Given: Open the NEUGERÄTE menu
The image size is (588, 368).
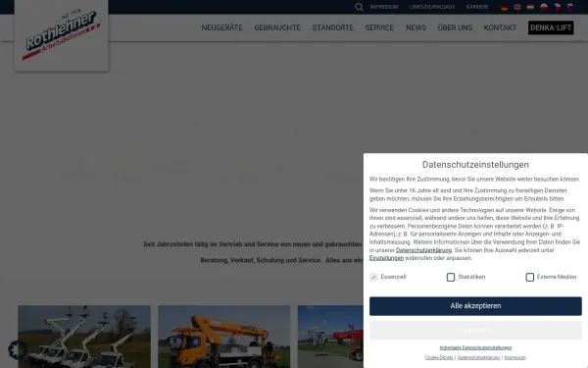Looking at the screenshot, I should [222, 27].
